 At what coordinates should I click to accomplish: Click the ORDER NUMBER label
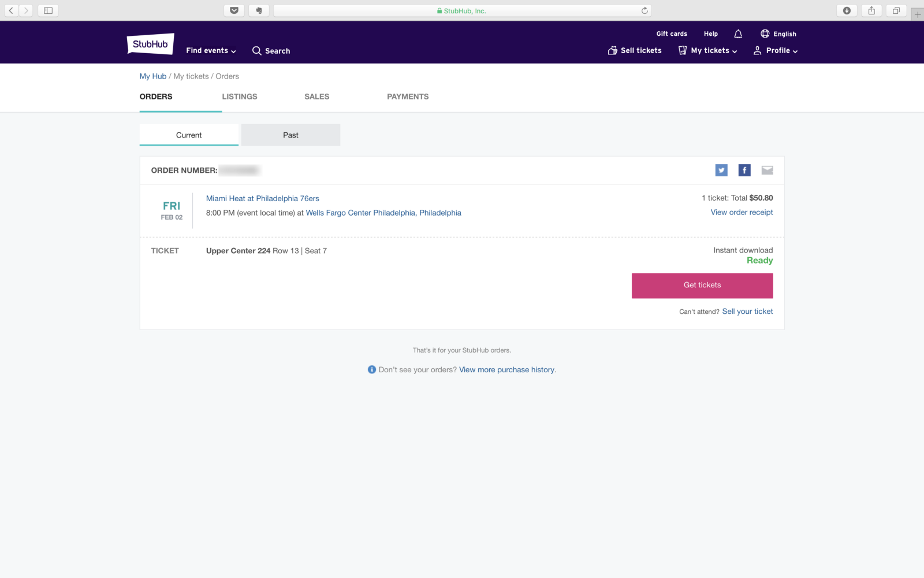point(184,170)
